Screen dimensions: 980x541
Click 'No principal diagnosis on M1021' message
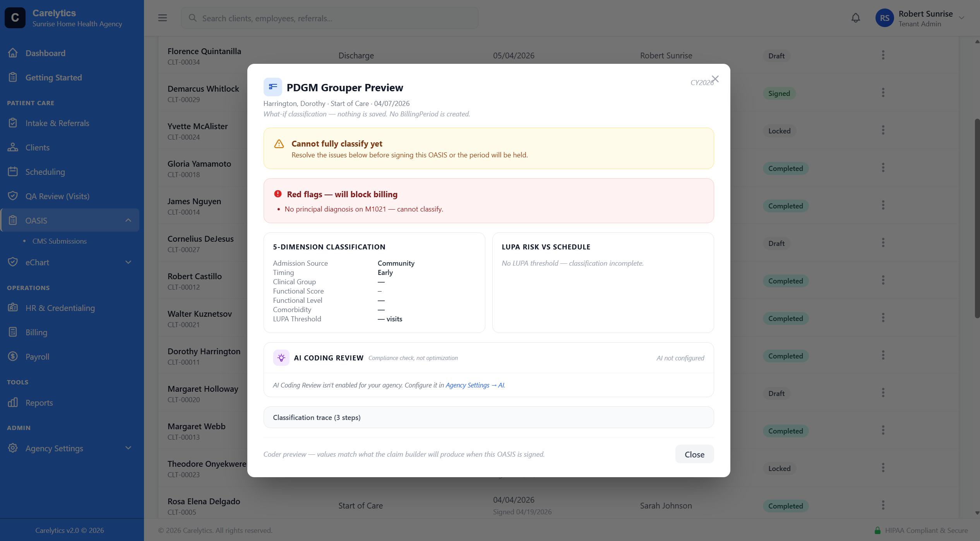coord(364,209)
